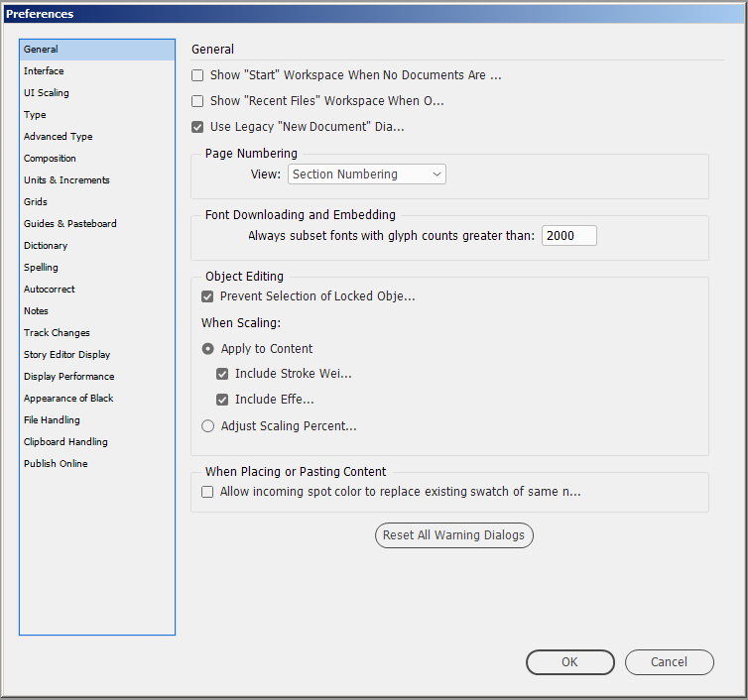Toggle Prevent Selection of Locked Objects
The height and width of the screenshot is (700, 748).
tap(207, 296)
